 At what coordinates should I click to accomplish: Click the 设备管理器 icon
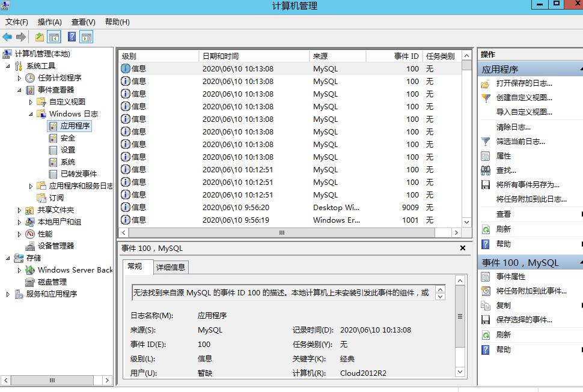[30, 246]
